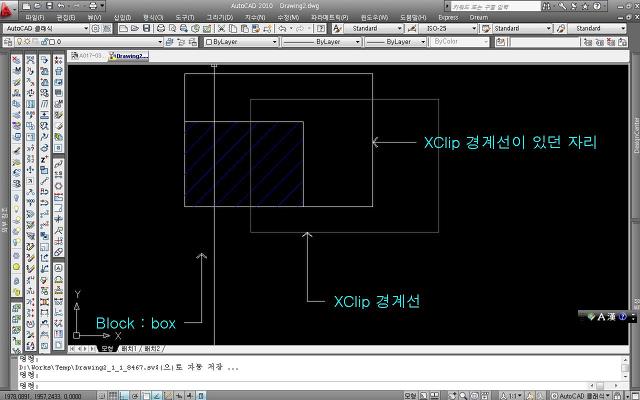The width and height of the screenshot is (640, 400).
Task: Expand the quick access toolbar customize arrow
Action: pos(102,6)
